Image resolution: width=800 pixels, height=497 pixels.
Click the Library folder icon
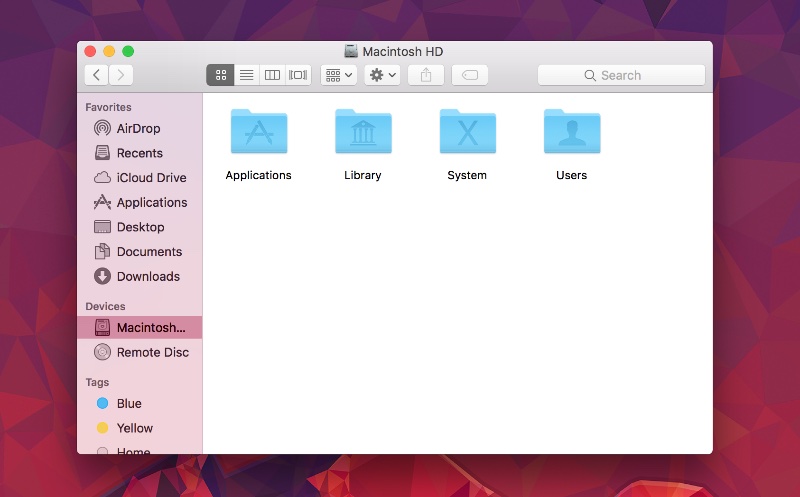coord(363,131)
